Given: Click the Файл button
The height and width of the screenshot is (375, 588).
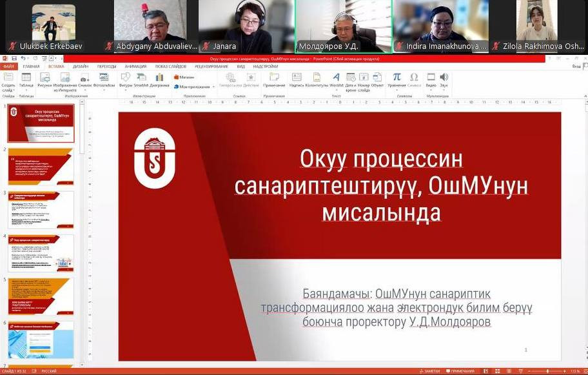Looking at the screenshot, I should [9, 66].
